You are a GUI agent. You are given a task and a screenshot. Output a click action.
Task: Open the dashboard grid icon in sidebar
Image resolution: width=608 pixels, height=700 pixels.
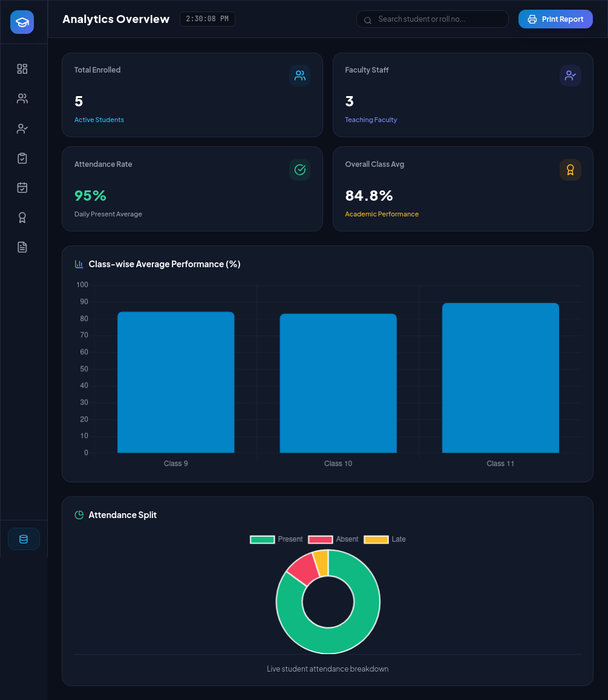(x=22, y=69)
